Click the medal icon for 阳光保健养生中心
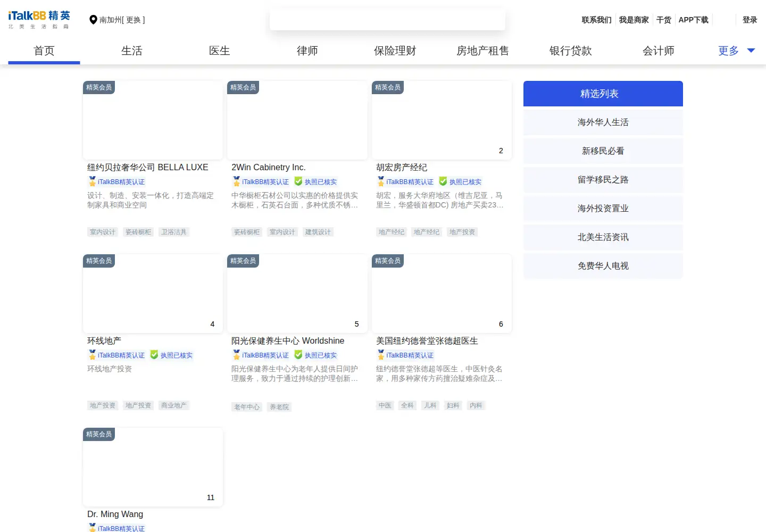The width and height of the screenshot is (766, 532). point(236,355)
